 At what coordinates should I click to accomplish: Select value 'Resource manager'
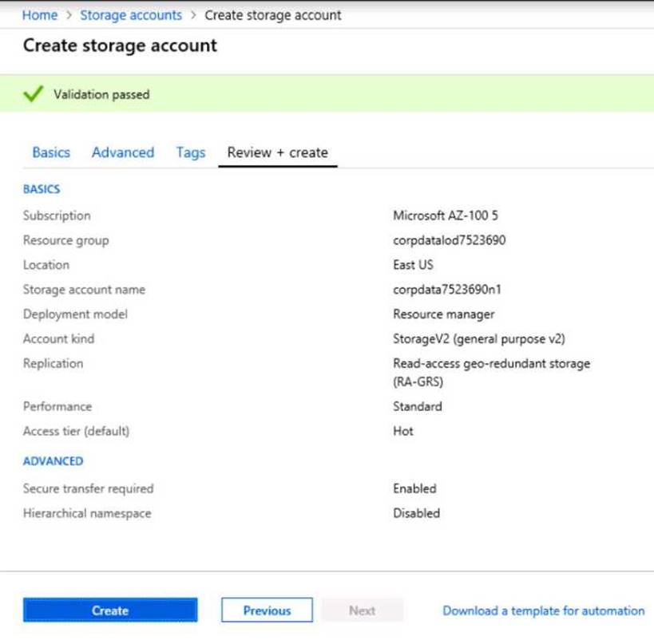click(444, 314)
